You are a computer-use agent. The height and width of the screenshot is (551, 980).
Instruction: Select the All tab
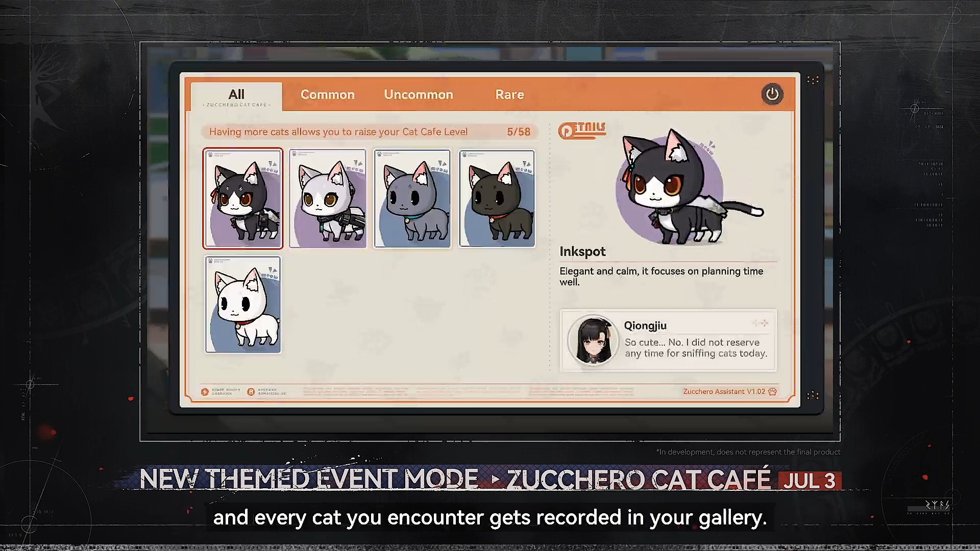point(236,96)
